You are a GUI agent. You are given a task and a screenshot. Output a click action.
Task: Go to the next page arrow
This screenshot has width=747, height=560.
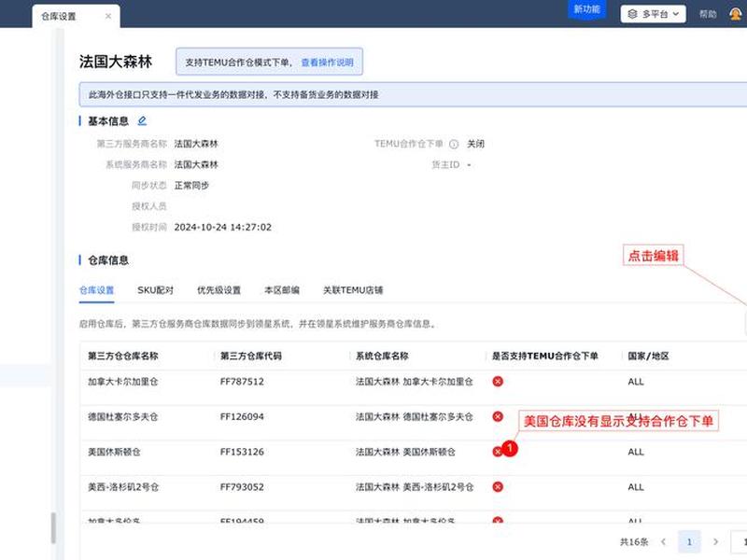coord(715,541)
